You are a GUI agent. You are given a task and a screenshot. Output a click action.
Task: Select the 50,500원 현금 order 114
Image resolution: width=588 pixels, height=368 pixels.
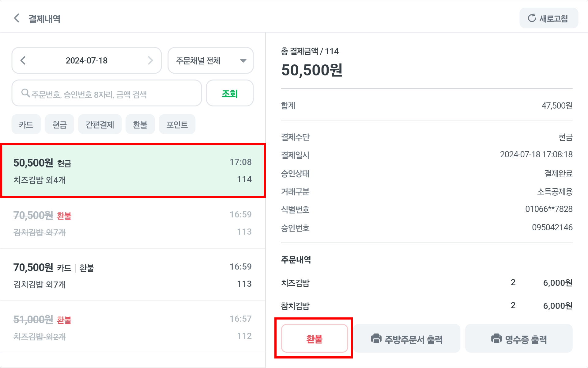click(x=133, y=171)
